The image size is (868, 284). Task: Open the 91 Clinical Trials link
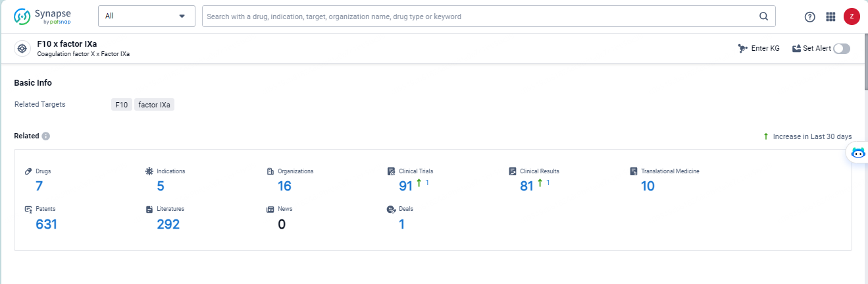(x=405, y=186)
